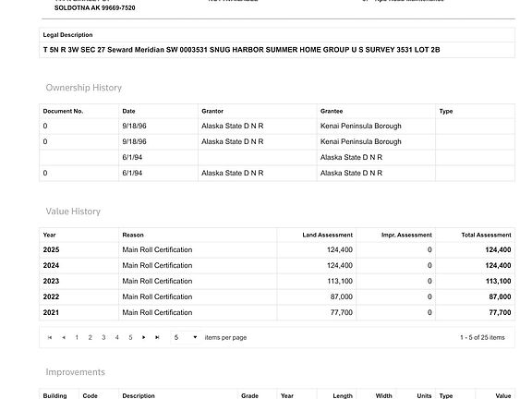Select the 2025 value history row year

click(x=51, y=250)
